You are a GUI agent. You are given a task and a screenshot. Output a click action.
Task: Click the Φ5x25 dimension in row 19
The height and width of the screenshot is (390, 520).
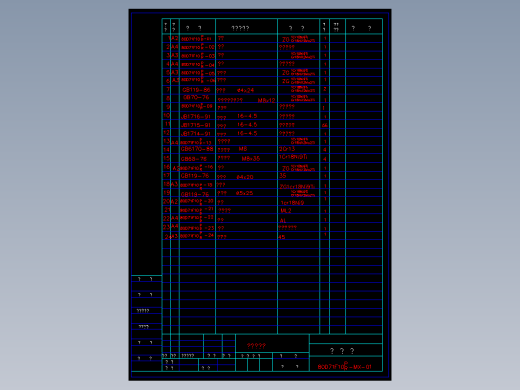(x=244, y=193)
